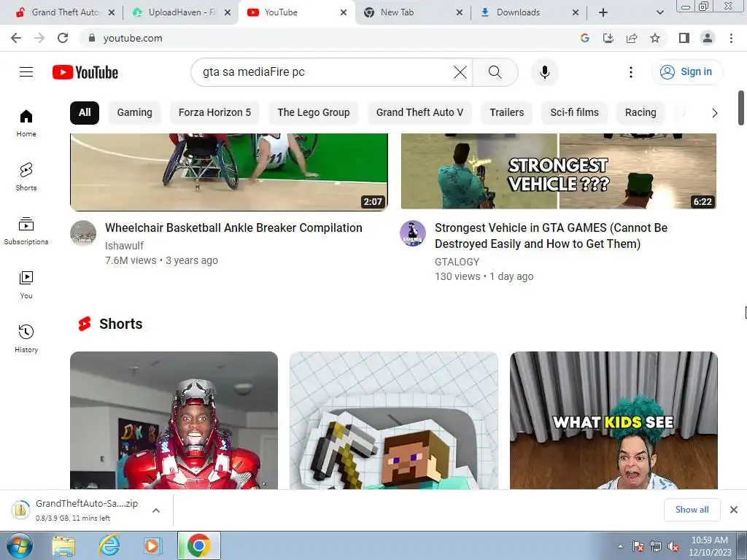The image size is (747, 560).
Task: Open YouTube settings three-dot menu
Action: (x=631, y=72)
